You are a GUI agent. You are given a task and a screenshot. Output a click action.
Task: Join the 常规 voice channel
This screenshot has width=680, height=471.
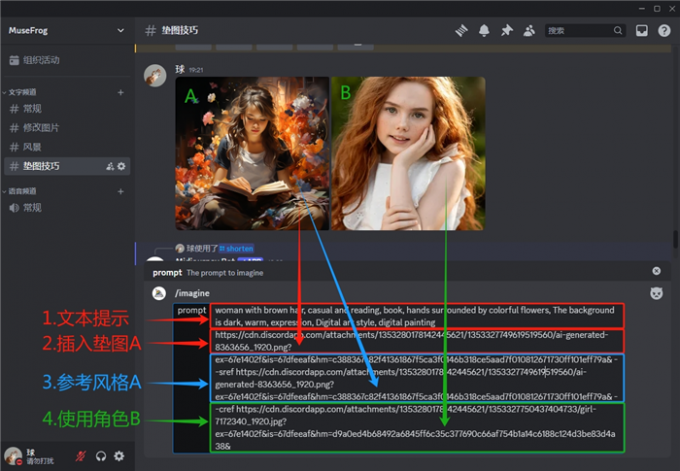coord(67,207)
